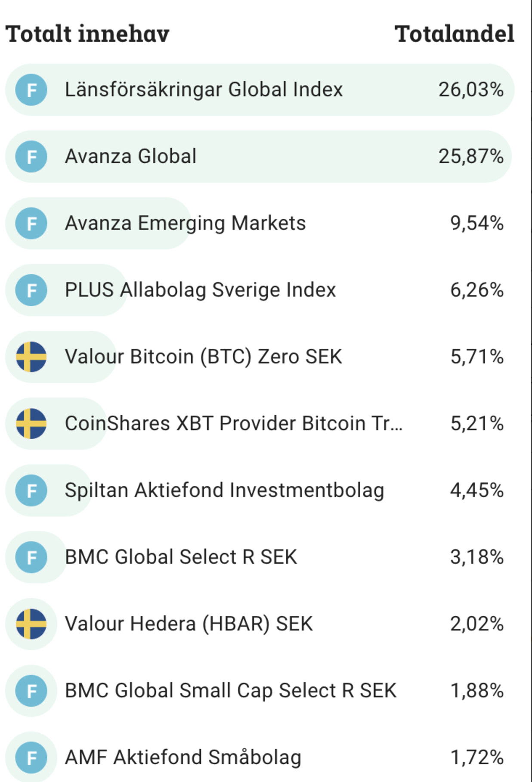Click the 2,02% share for Valour Hedera

coord(476,624)
